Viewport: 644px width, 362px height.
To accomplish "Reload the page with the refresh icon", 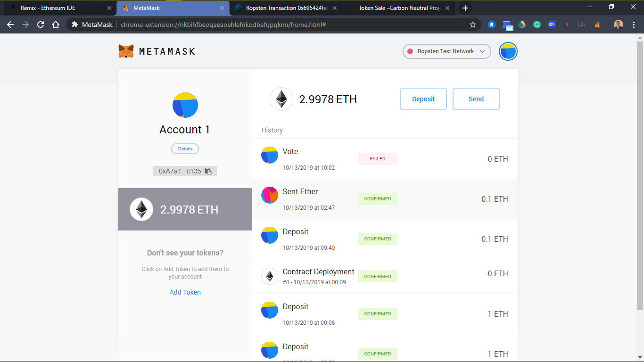I will click(41, 25).
